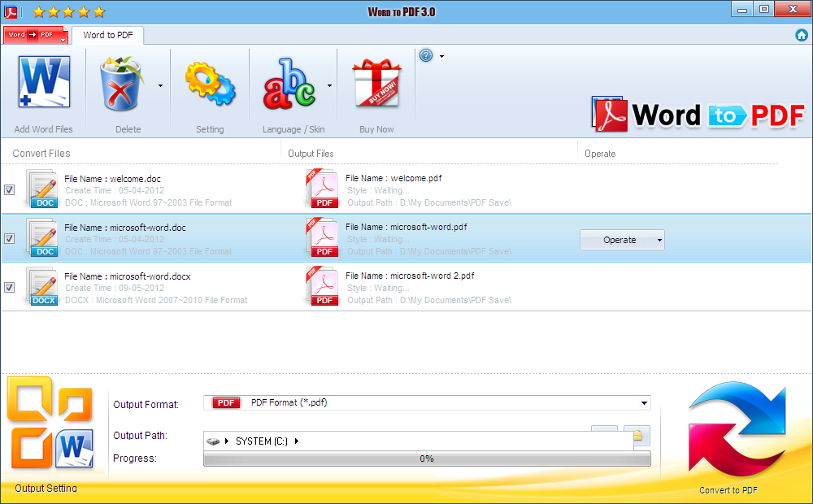Expand the arrow before SYSTEM (C:)
813x504 pixels.
point(227,441)
